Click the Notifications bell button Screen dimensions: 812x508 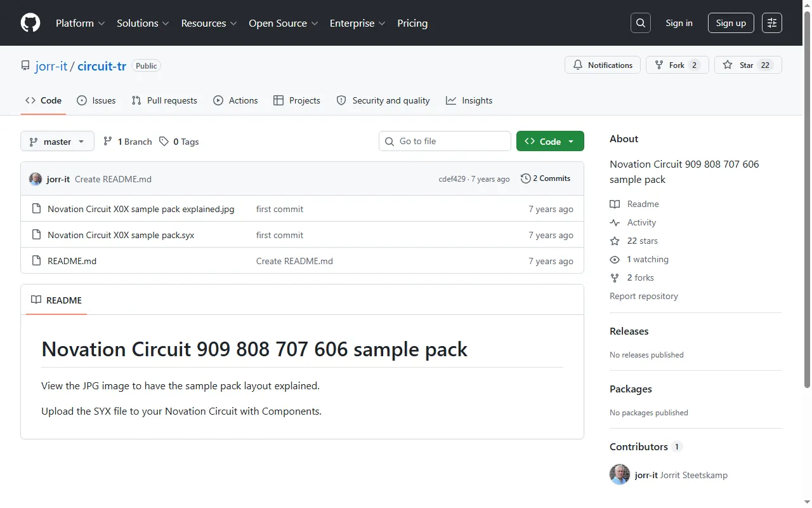click(603, 65)
